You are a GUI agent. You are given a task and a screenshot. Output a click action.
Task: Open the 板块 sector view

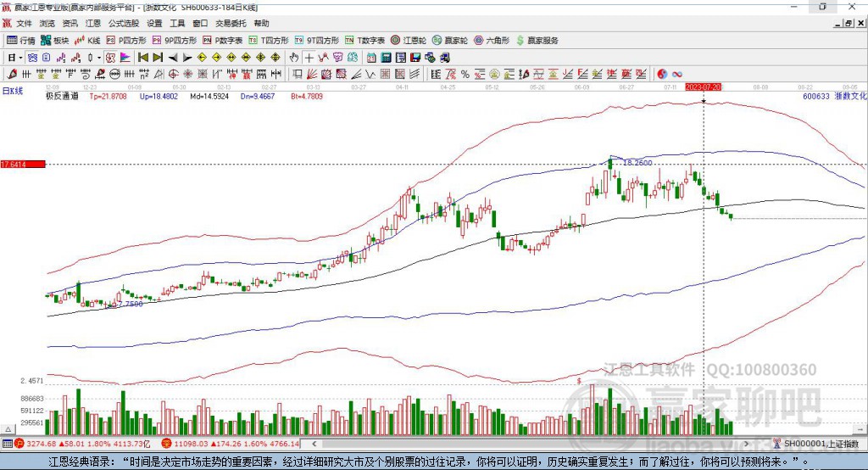55,41
